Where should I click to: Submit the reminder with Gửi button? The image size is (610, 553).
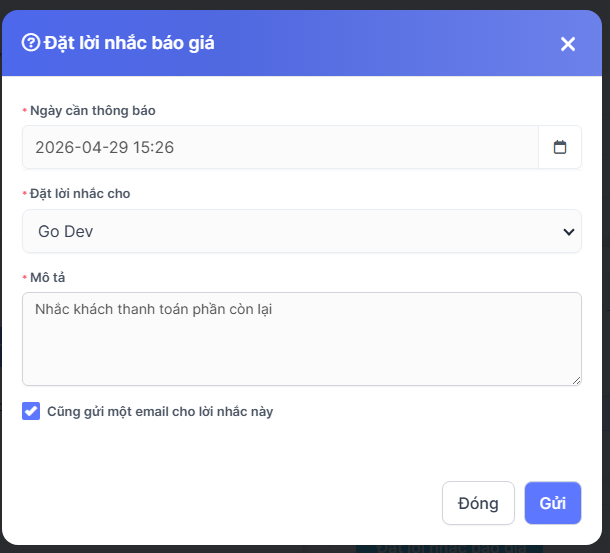click(x=552, y=503)
